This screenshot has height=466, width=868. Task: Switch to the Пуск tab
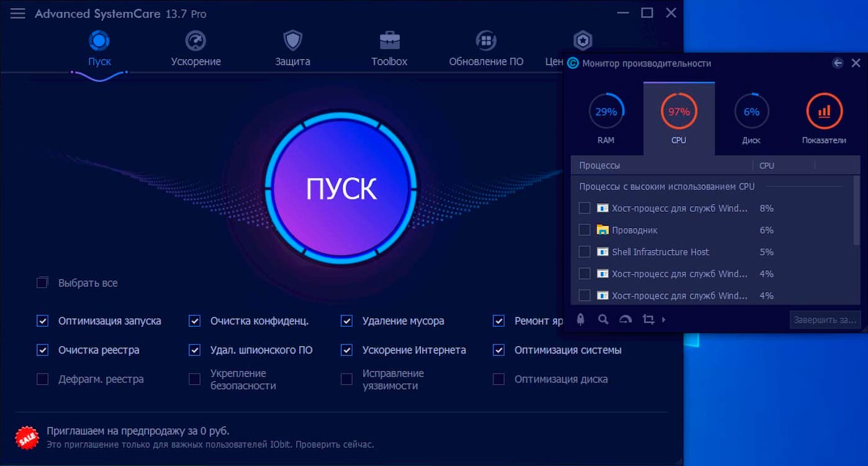click(x=99, y=49)
